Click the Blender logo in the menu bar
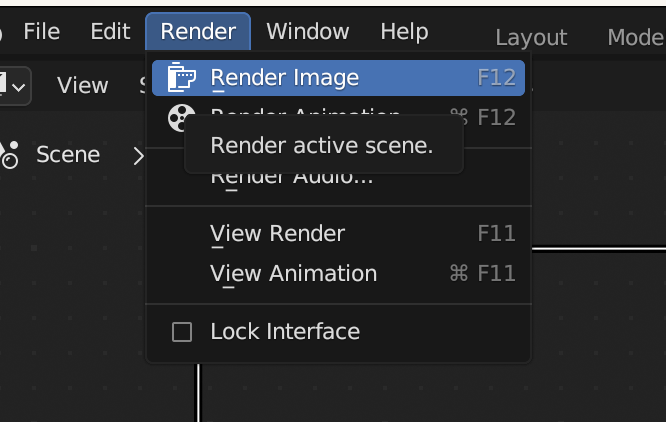The height and width of the screenshot is (422, 666). coord(2,32)
